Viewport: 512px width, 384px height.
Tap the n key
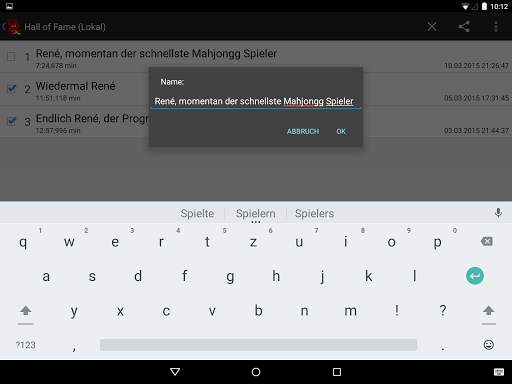click(x=304, y=311)
